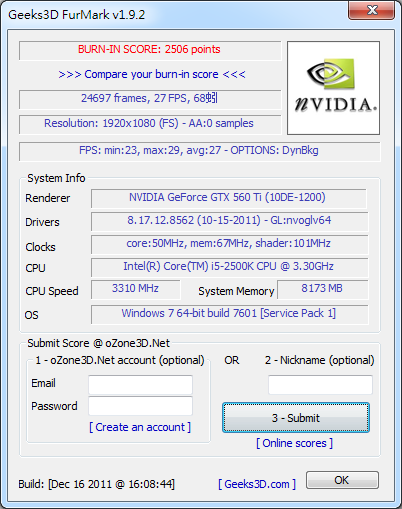Image resolution: width=402 pixels, height=509 pixels.
Task: Click the Clocks value core:50MHz field
Action: coord(229,244)
